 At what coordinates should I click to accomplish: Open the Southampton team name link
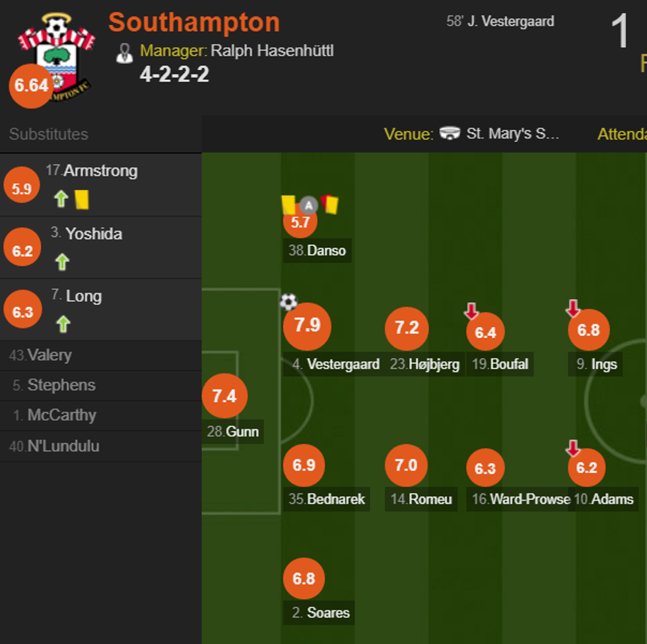click(194, 22)
